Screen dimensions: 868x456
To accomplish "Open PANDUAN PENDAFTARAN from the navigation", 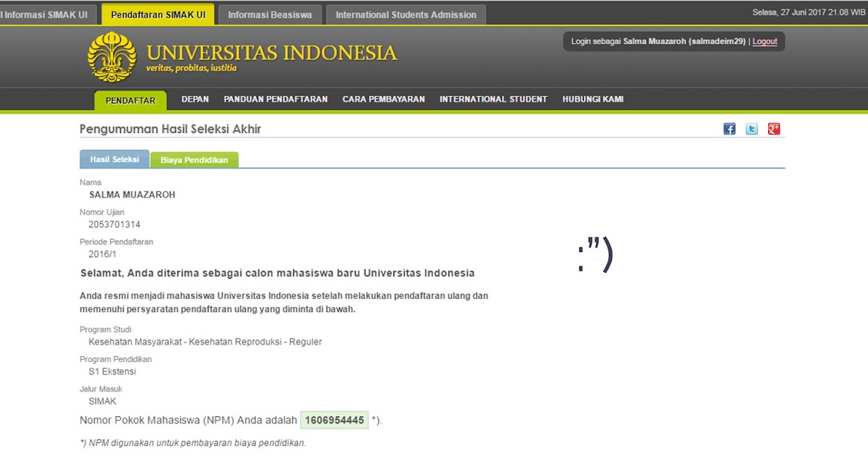I will [276, 99].
